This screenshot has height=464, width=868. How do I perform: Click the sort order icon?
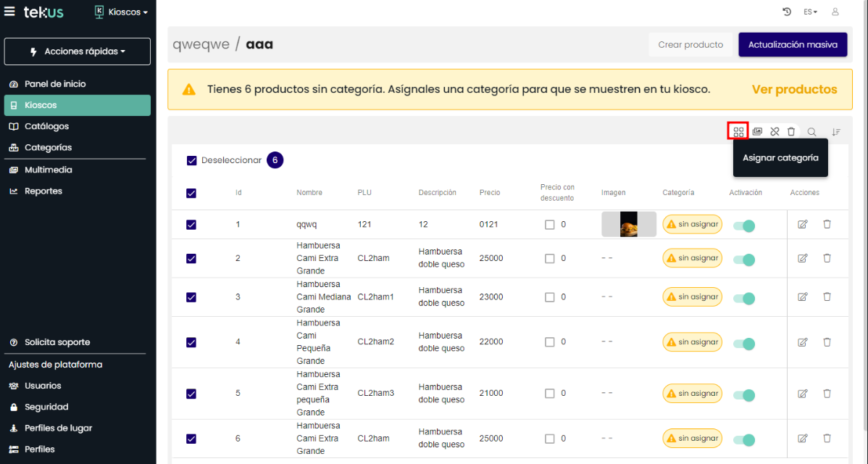pos(836,132)
